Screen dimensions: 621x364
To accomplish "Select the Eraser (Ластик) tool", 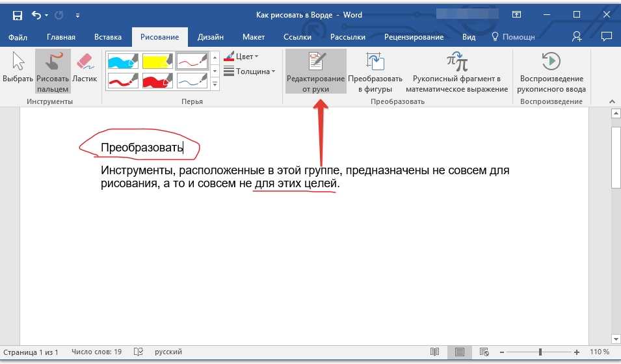I will click(85, 69).
